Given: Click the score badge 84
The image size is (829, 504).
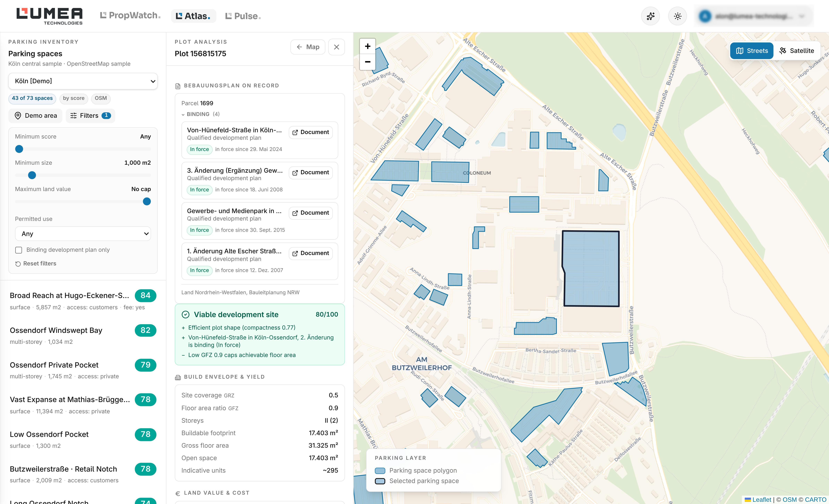Looking at the screenshot, I should [145, 295].
